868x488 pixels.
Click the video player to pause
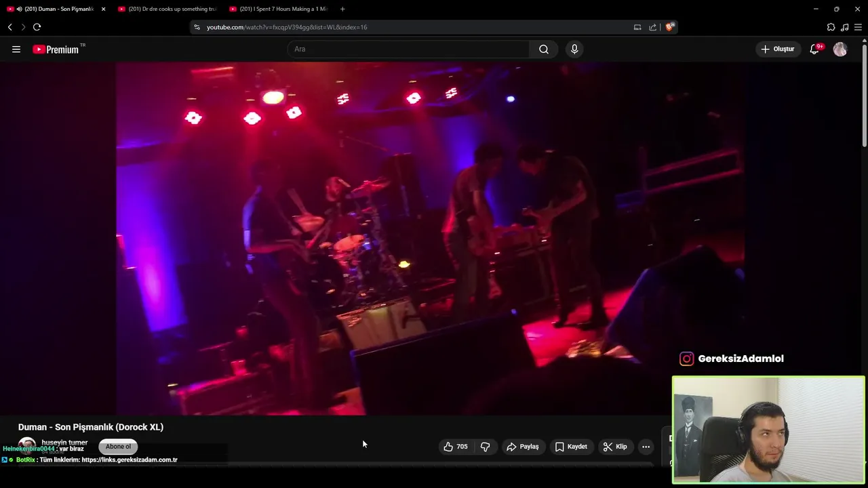pos(430,239)
